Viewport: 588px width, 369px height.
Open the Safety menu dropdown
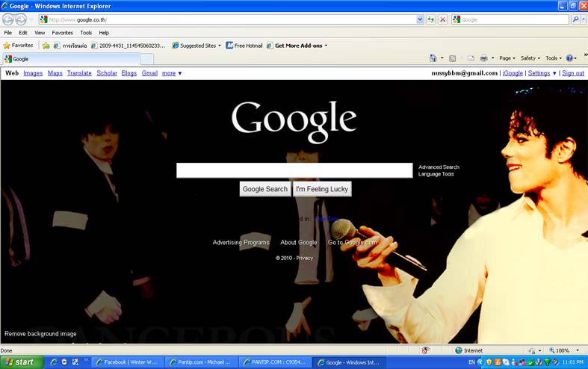(x=530, y=58)
